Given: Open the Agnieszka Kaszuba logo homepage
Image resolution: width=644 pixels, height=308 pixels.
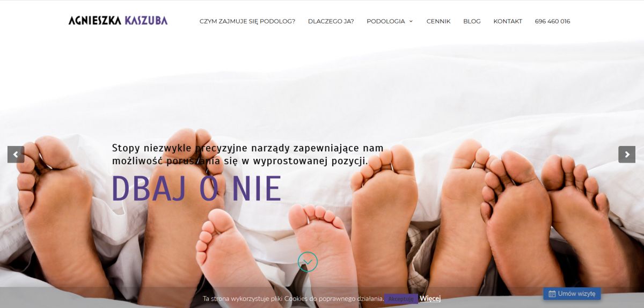Looking at the screenshot, I should tap(118, 21).
